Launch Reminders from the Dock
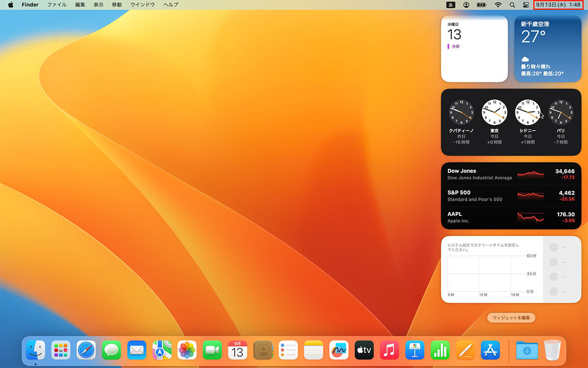This screenshot has height=368, width=588. pyautogui.click(x=288, y=350)
